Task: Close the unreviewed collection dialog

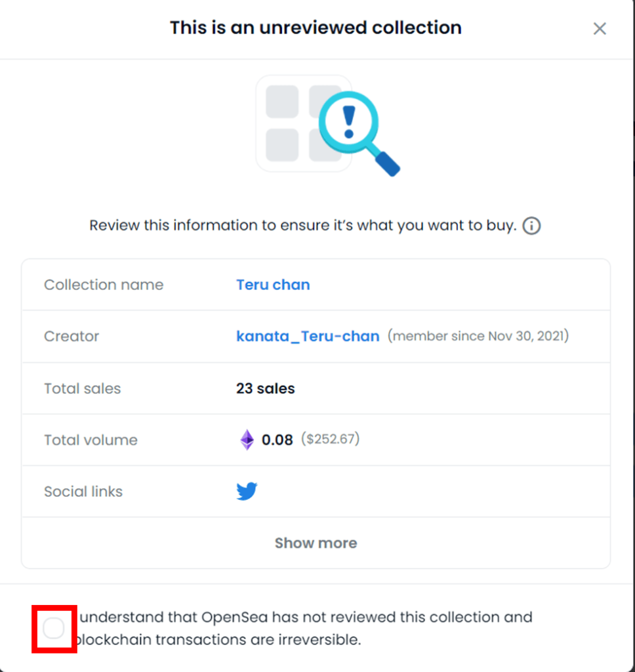Action: tap(600, 29)
